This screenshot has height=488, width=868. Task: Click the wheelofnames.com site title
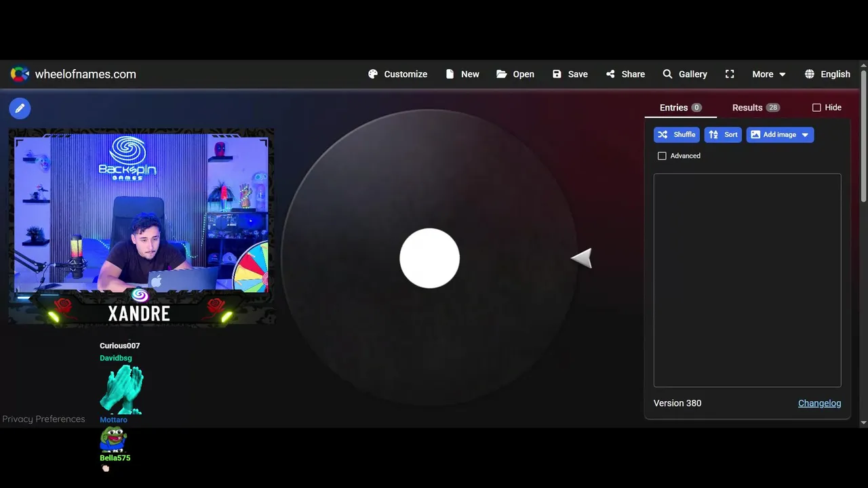coord(85,75)
